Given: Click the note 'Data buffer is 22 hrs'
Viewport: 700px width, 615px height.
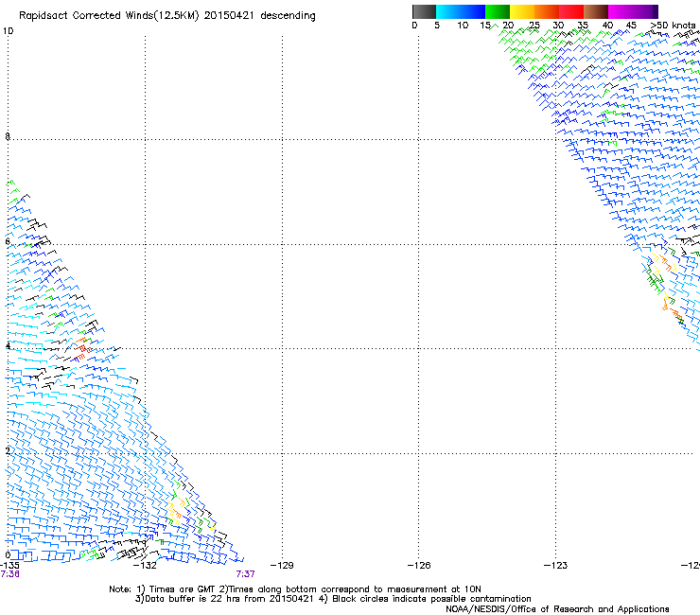Looking at the screenshot, I should point(188,599).
